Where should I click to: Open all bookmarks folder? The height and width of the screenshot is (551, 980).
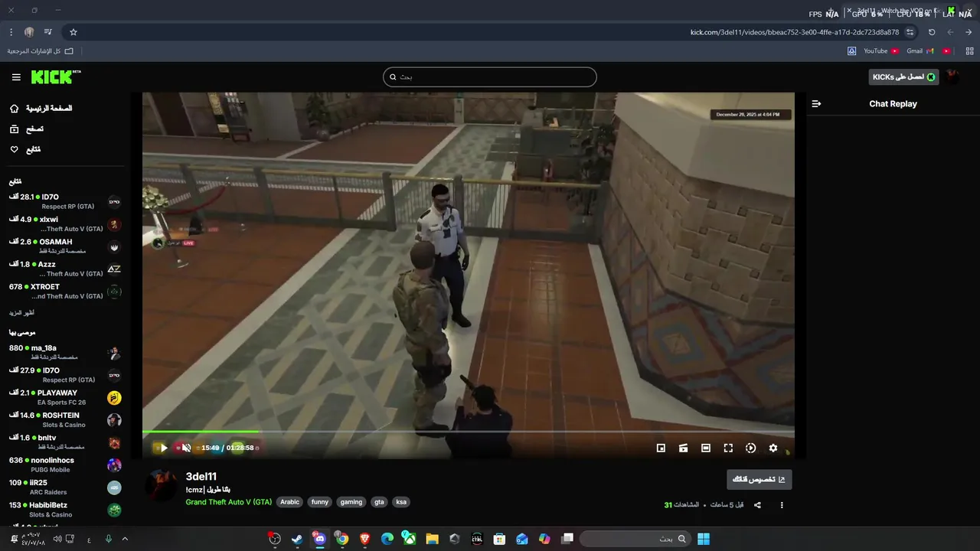pos(40,51)
